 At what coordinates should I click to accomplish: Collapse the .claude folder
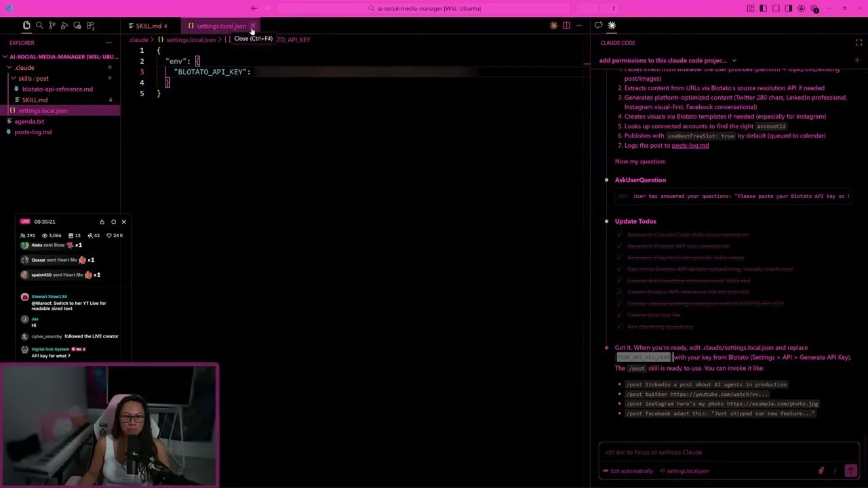(x=60, y=68)
